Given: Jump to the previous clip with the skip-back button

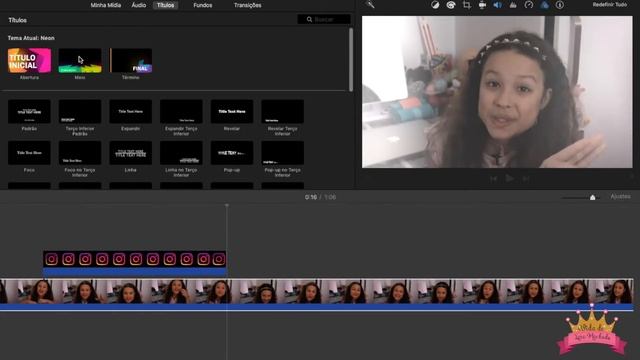Looking at the screenshot, I should click(x=493, y=179).
